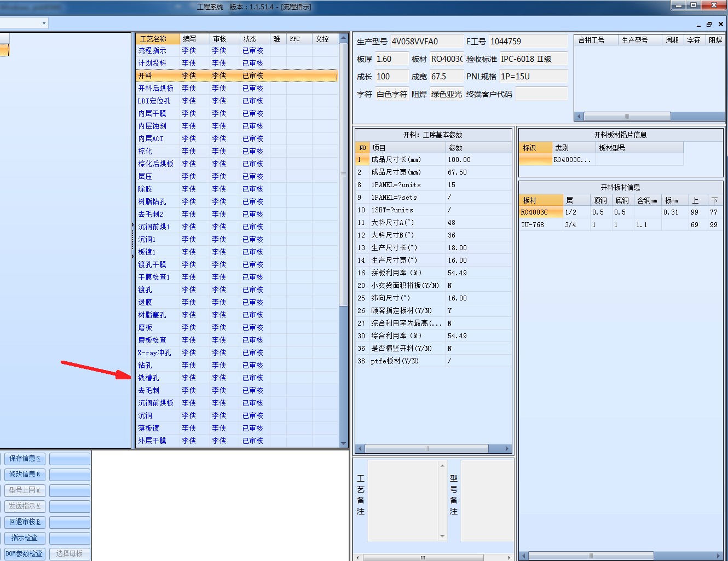Click the 状态 column header
This screenshot has width=728, height=561.
[255, 39]
